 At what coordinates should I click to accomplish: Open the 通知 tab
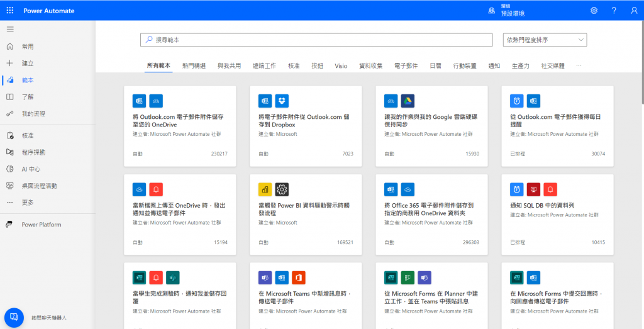(494, 65)
